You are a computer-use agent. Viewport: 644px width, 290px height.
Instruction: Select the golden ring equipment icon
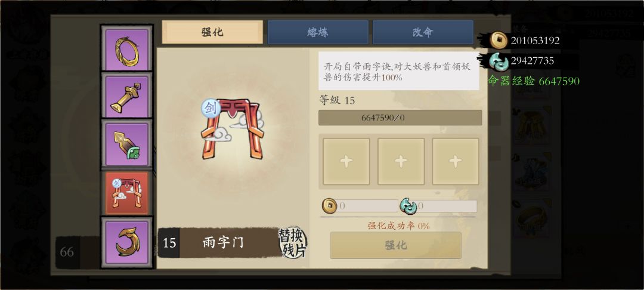click(x=127, y=50)
